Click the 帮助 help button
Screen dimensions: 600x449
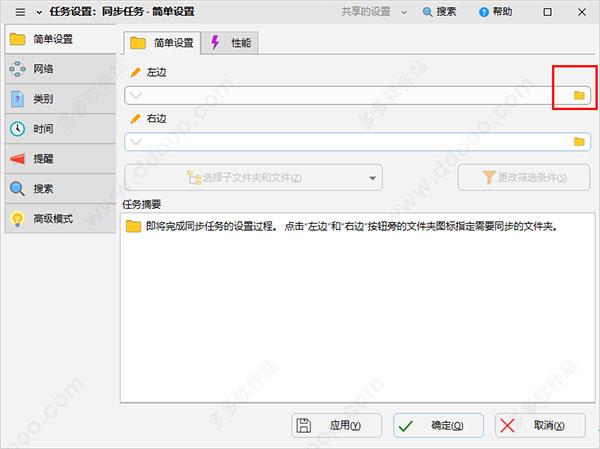point(496,12)
